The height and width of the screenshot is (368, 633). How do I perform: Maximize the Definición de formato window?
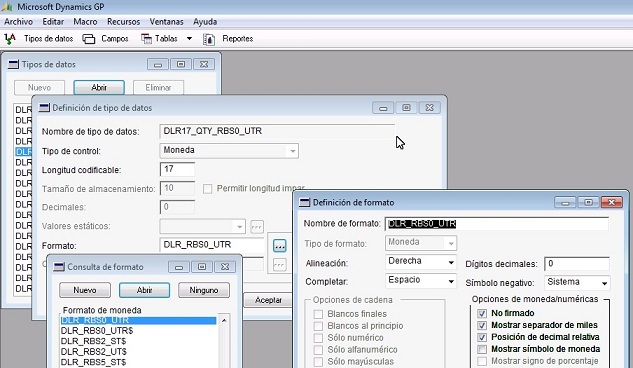[x=589, y=202]
